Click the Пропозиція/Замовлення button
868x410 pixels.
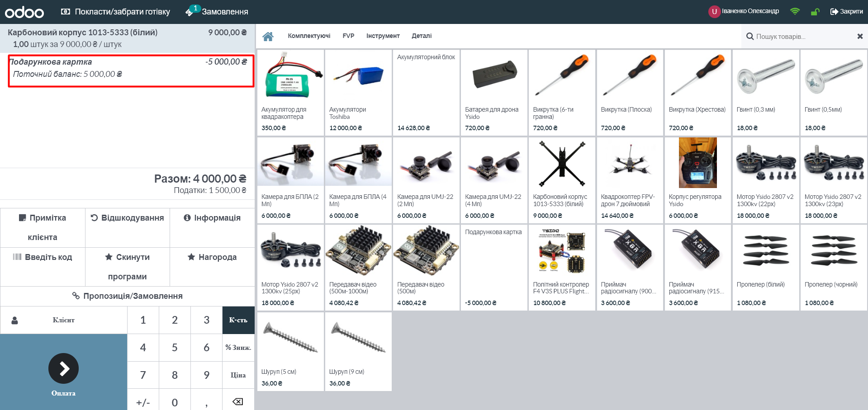[x=127, y=296]
